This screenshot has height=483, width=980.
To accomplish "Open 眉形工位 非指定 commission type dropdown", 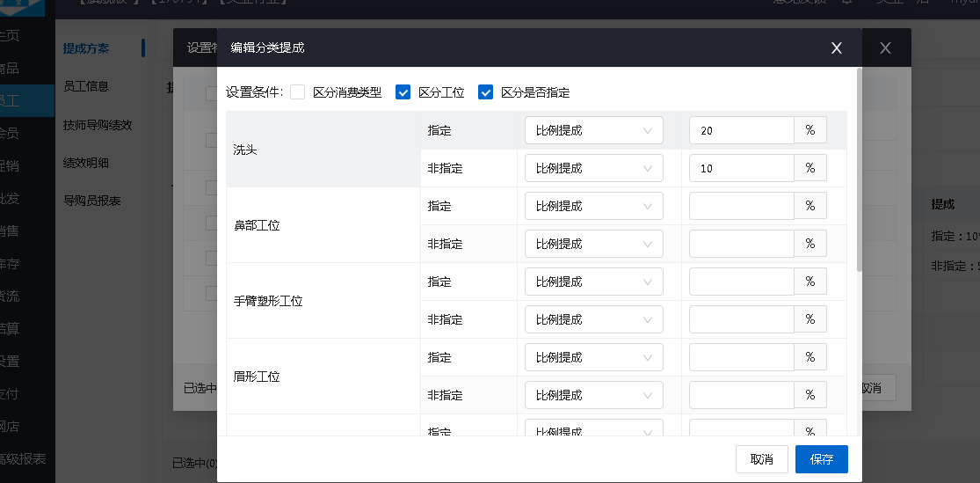I will pos(594,395).
